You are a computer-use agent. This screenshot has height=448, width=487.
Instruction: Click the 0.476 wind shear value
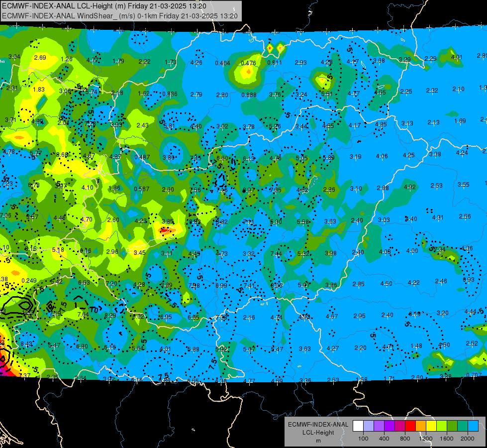click(x=248, y=63)
